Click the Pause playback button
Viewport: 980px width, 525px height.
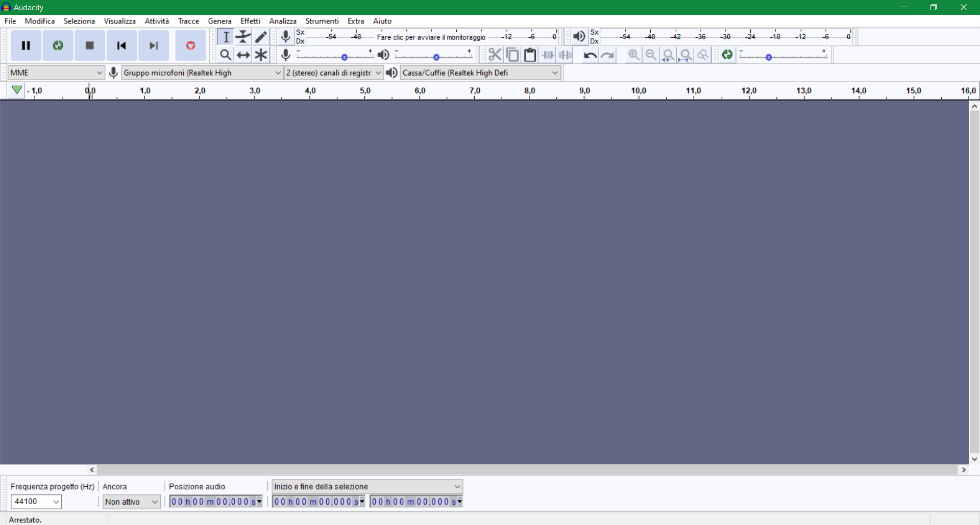[x=26, y=45]
